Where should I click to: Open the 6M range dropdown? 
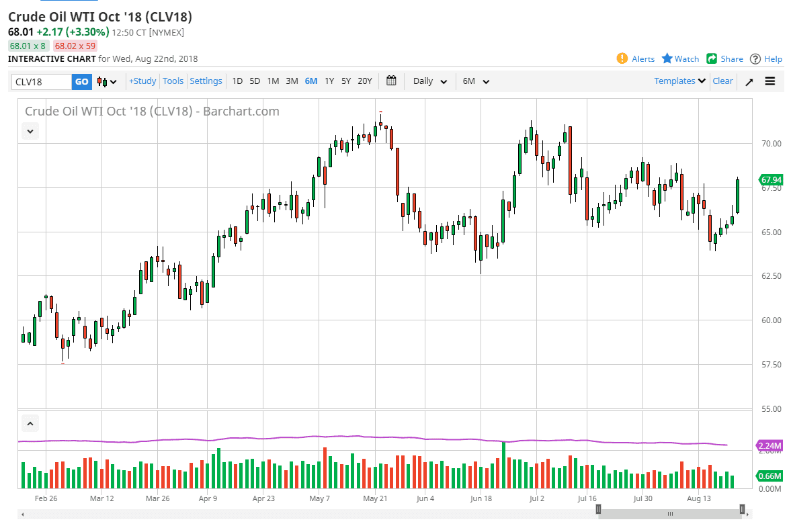click(x=475, y=81)
